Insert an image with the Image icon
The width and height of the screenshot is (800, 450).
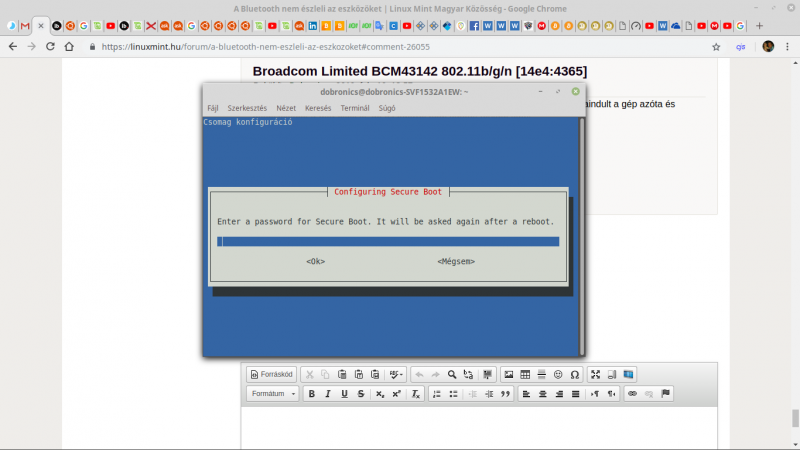click(509, 374)
